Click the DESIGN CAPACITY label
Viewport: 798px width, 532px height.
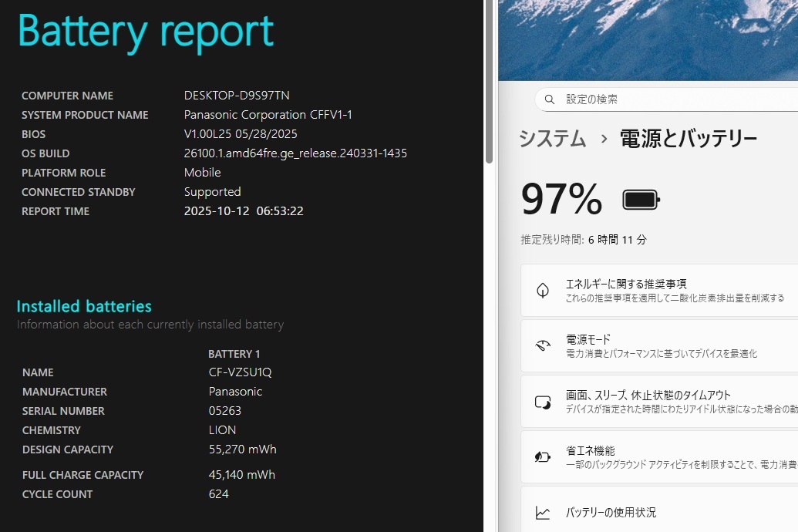68,450
